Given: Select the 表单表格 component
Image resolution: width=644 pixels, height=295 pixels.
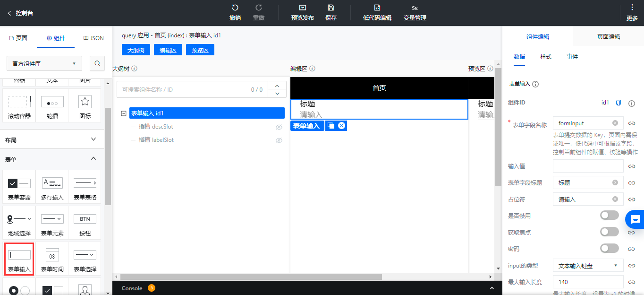Looking at the screenshot, I should pyautogui.click(x=85, y=188).
